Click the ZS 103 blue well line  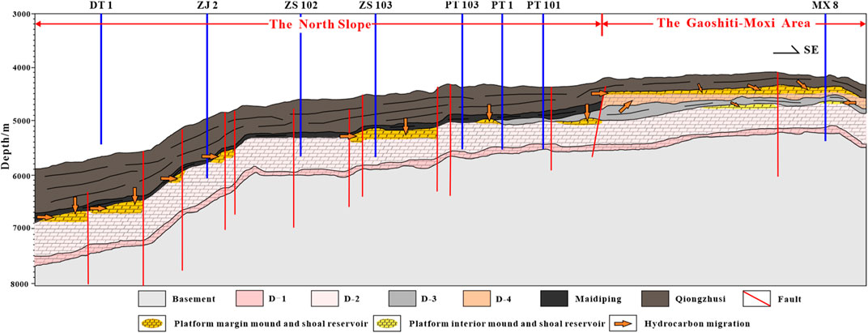376,85
